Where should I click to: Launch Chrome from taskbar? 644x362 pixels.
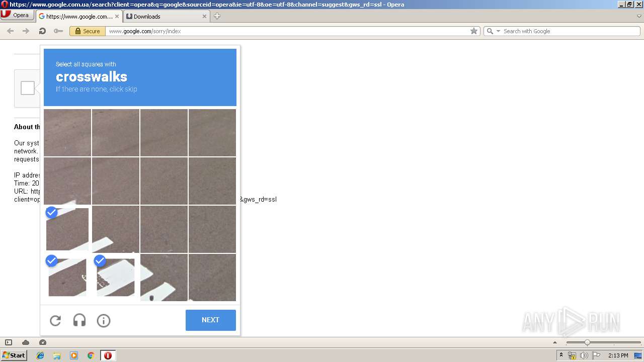click(91, 355)
